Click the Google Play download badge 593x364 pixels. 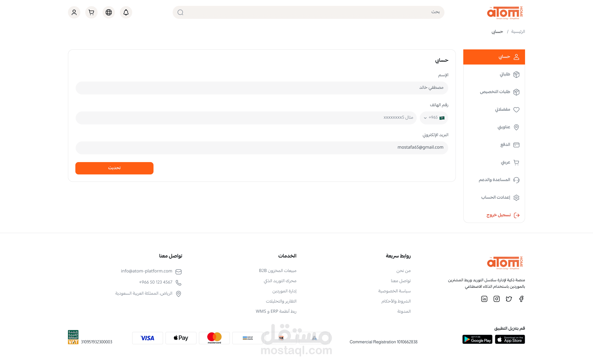tap(477, 339)
